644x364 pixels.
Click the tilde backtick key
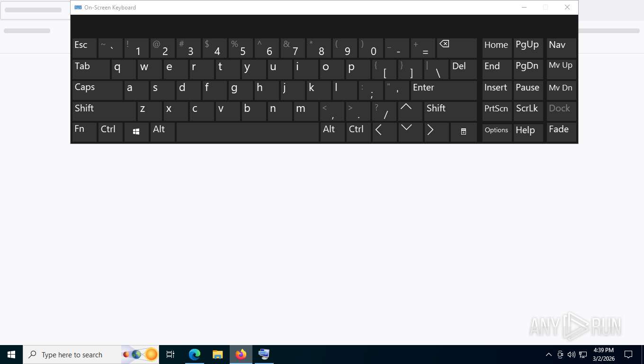pyautogui.click(x=110, y=48)
